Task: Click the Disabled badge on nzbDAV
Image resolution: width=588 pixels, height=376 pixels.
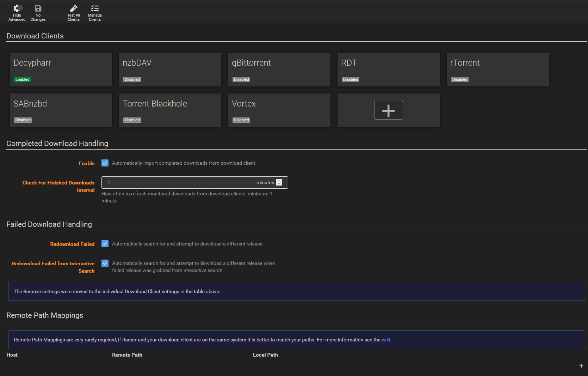Action: click(132, 79)
